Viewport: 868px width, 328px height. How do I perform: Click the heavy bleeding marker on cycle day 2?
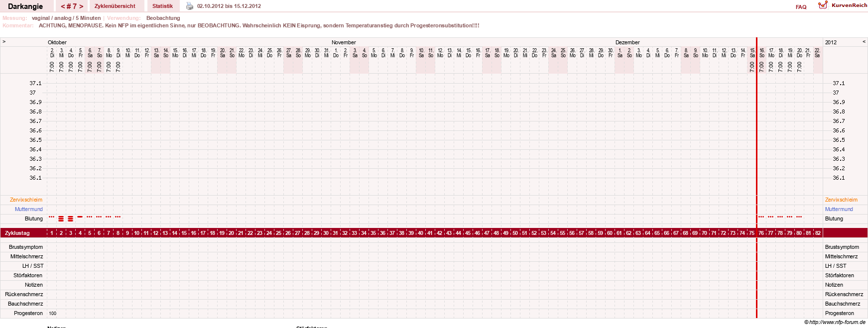coord(61,219)
